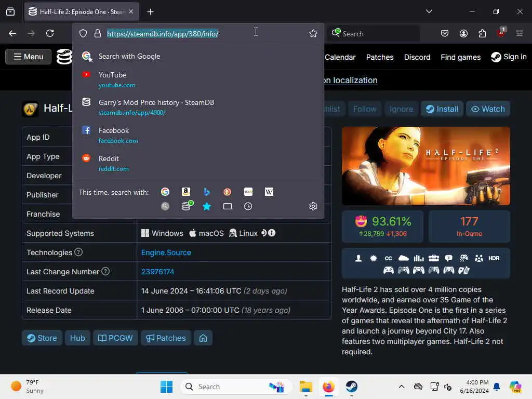Choose YouTube suggestion

198,79
